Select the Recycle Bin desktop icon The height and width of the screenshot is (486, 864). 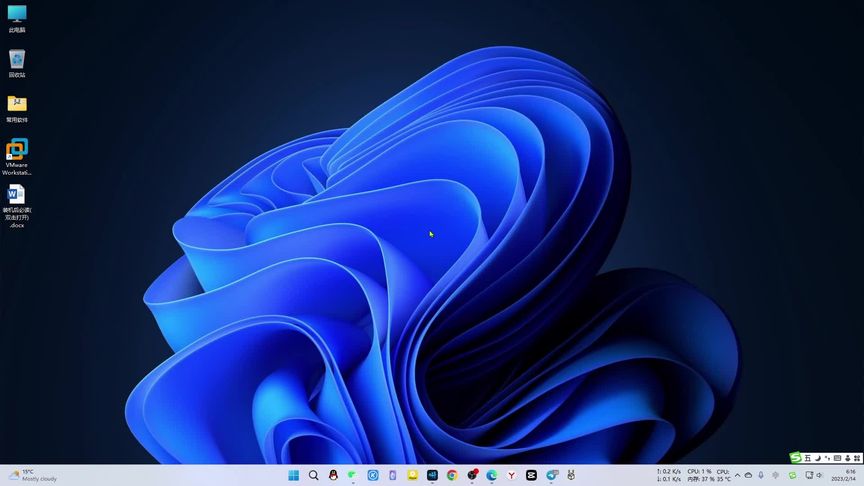tap(17, 63)
